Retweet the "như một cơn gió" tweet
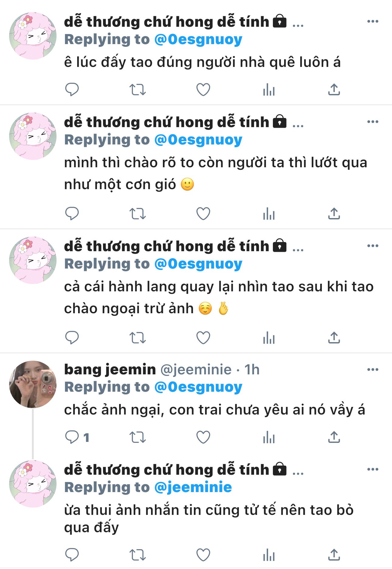Image resolution: width=392 pixels, height=569 pixels. click(138, 214)
